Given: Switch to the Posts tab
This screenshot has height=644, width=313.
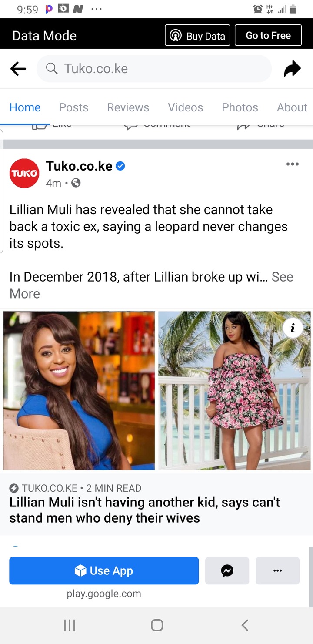Looking at the screenshot, I should pos(73,107).
